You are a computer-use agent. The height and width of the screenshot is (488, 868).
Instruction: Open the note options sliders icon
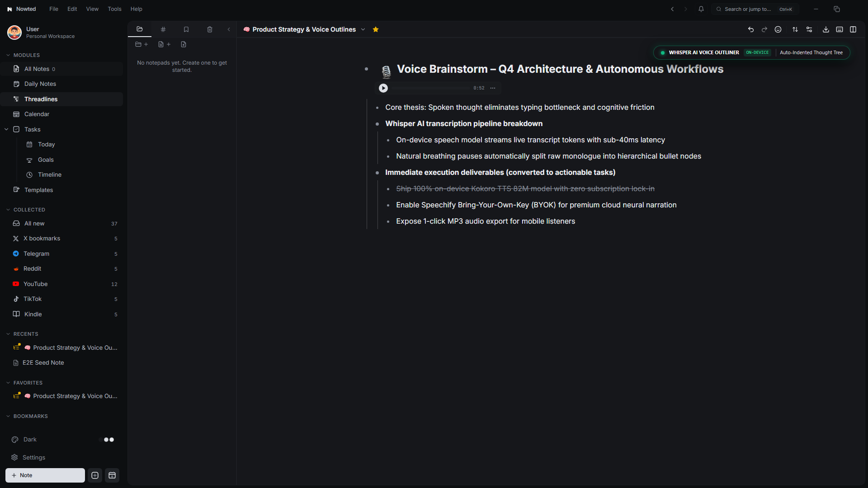809,29
